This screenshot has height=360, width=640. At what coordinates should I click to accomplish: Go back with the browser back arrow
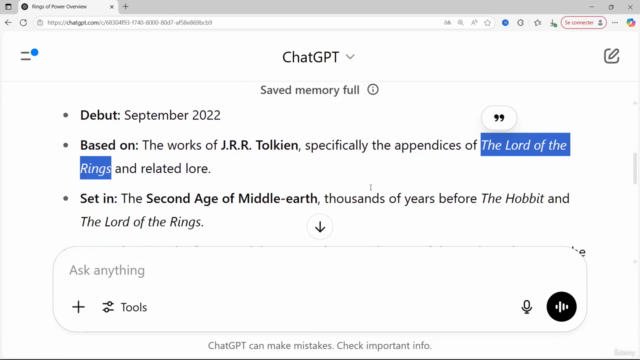pos(8,22)
